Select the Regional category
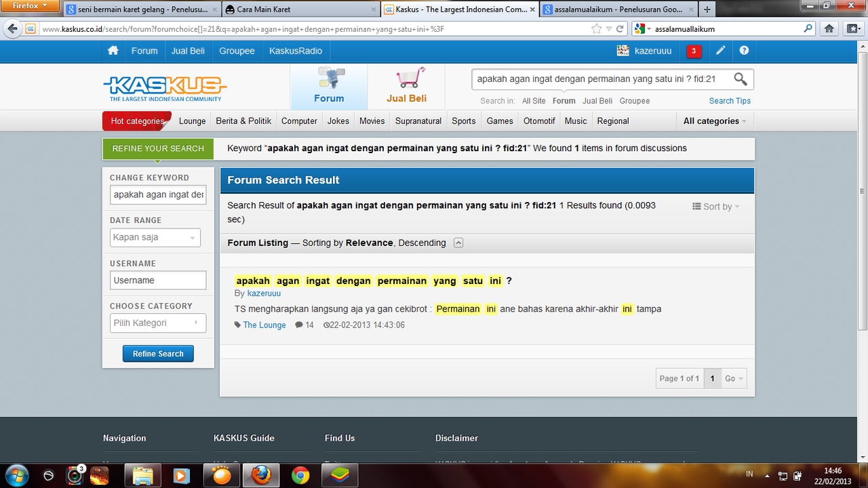The width and height of the screenshot is (868, 488). coord(613,121)
